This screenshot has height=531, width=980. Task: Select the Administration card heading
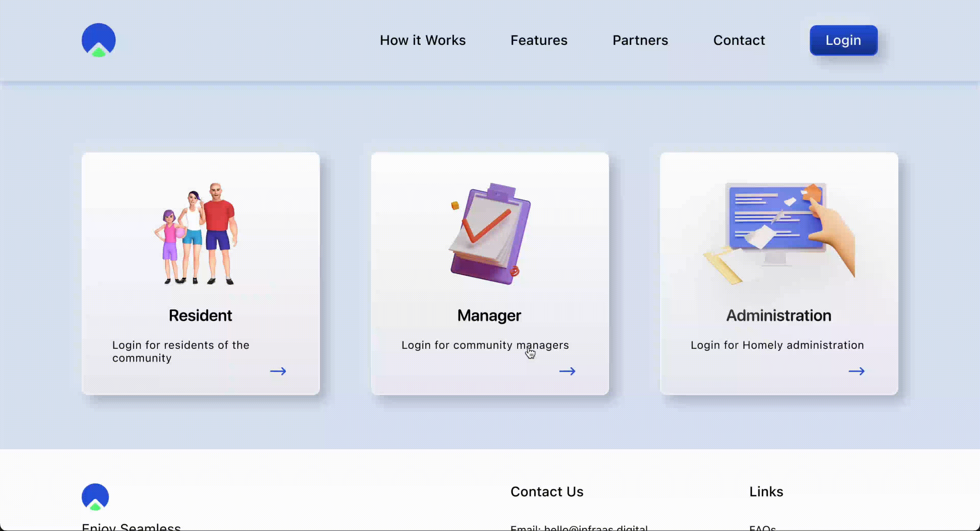click(778, 315)
